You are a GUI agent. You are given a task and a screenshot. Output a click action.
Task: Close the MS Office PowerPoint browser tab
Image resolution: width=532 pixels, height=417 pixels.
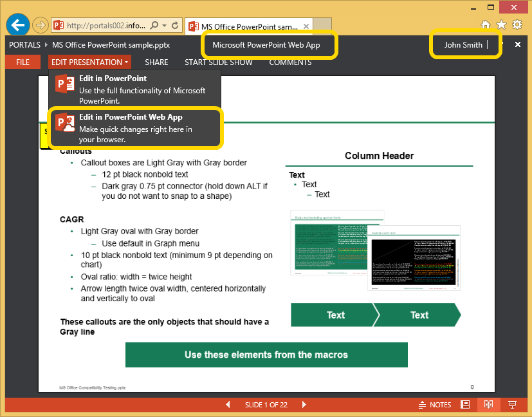[x=306, y=26]
